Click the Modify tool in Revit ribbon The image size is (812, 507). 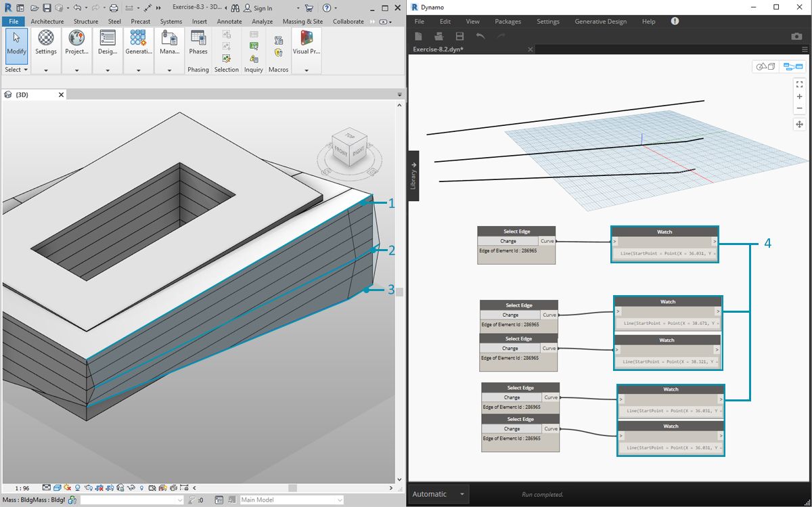tap(16, 45)
